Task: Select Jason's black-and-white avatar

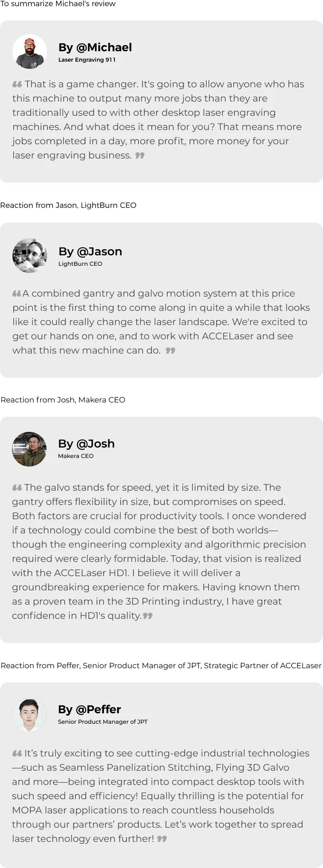Action: point(29,256)
